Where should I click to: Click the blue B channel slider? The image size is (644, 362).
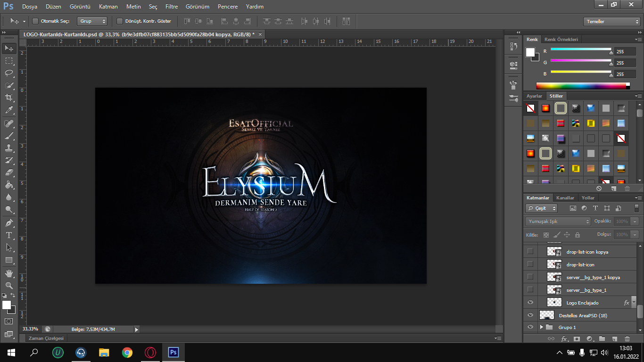(x=581, y=73)
